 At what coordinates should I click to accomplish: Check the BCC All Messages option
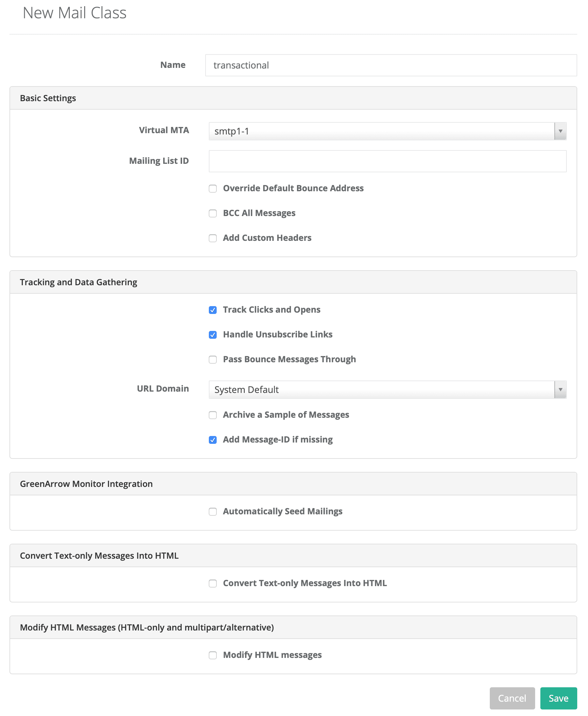[213, 213]
